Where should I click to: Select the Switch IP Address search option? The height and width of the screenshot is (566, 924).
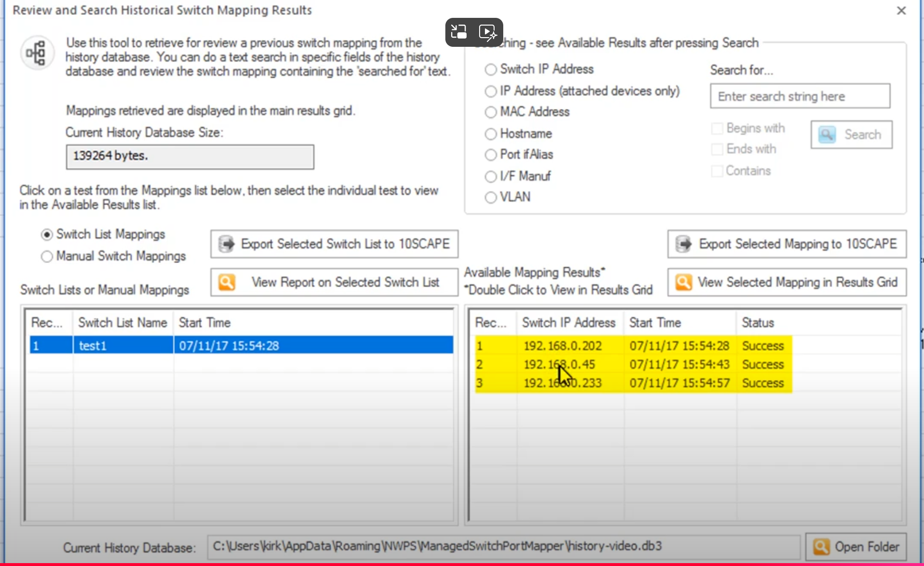tap(491, 69)
